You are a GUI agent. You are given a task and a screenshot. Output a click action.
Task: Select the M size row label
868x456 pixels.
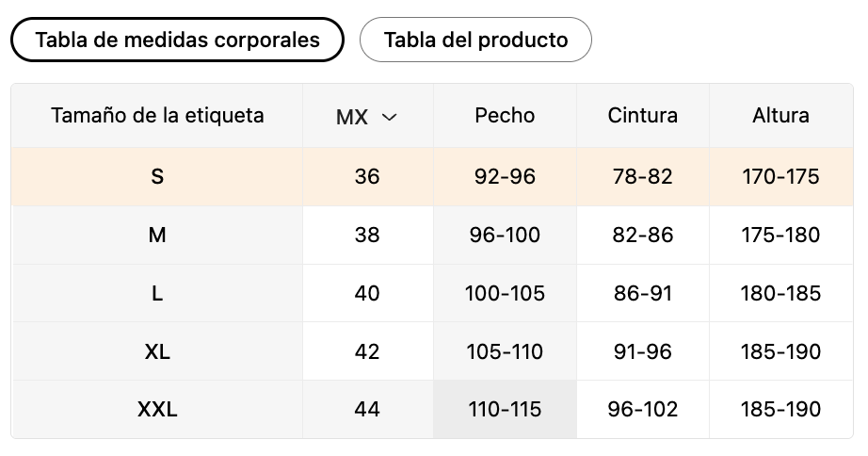pyautogui.click(x=157, y=235)
